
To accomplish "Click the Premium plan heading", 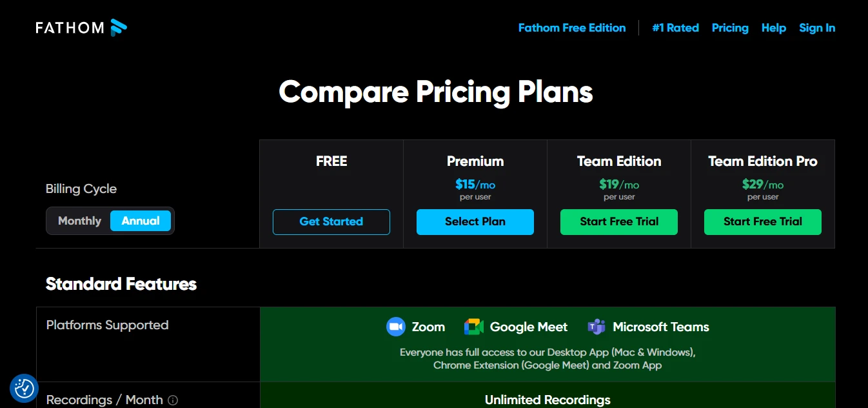I will pos(475,161).
